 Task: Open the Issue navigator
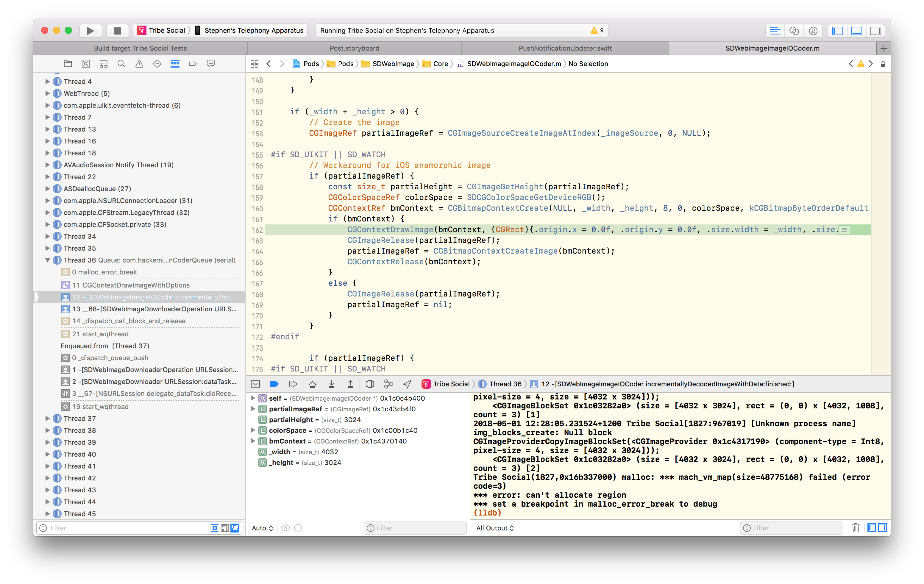139,64
